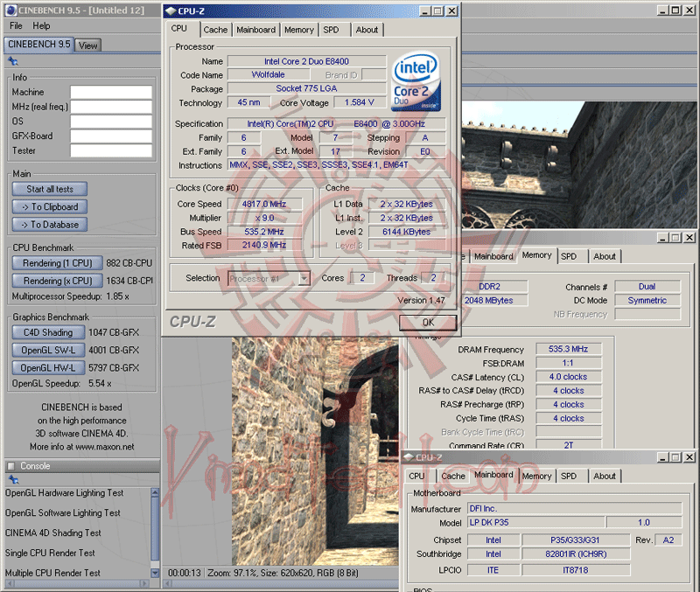Click the MHz (real freq.) input field

(x=111, y=107)
